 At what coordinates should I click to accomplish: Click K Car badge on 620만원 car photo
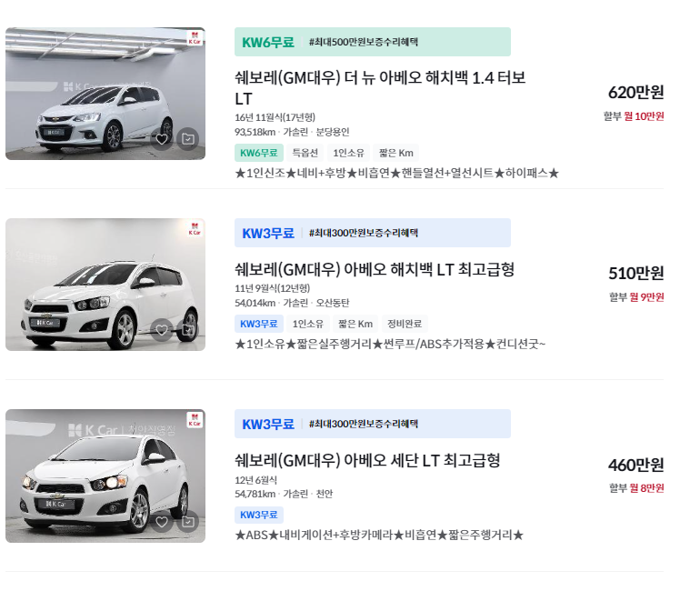195,38
